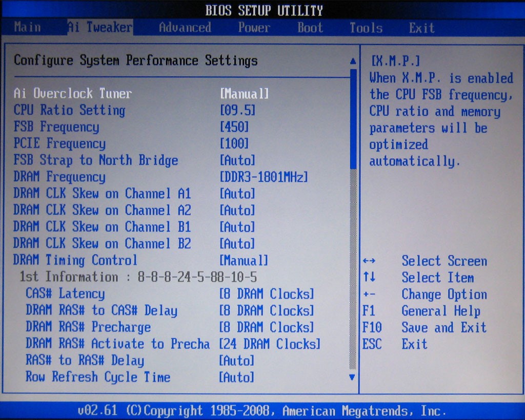This screenshot has width=525, height=420.
Task: Open the Tools tab
Action: click(x=366, y=28)
